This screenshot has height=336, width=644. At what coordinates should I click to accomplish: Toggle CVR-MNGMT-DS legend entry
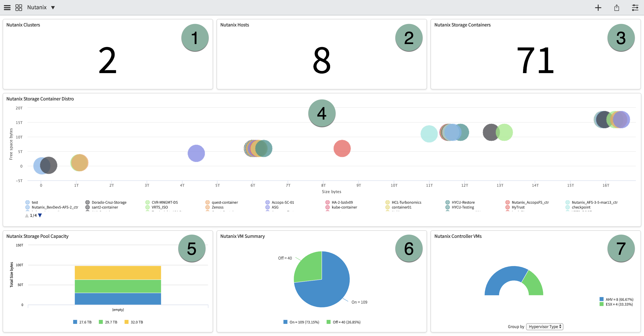coord(162,202)
